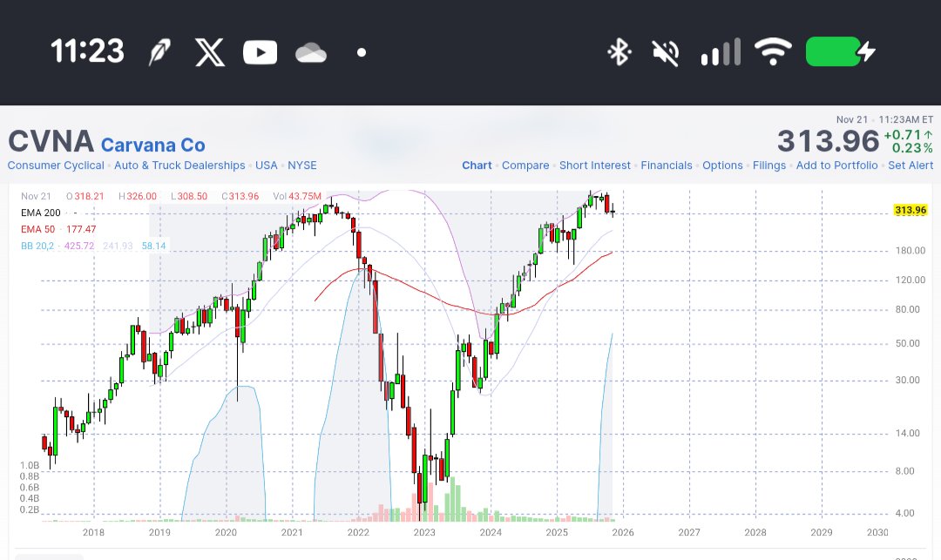Click the NYSE exchange link
The image size is (941, 560).
(x=301, y=165)
